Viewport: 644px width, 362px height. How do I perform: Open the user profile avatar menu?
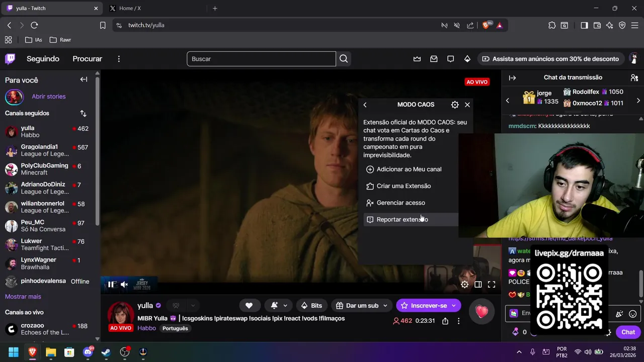click(635, 59)
